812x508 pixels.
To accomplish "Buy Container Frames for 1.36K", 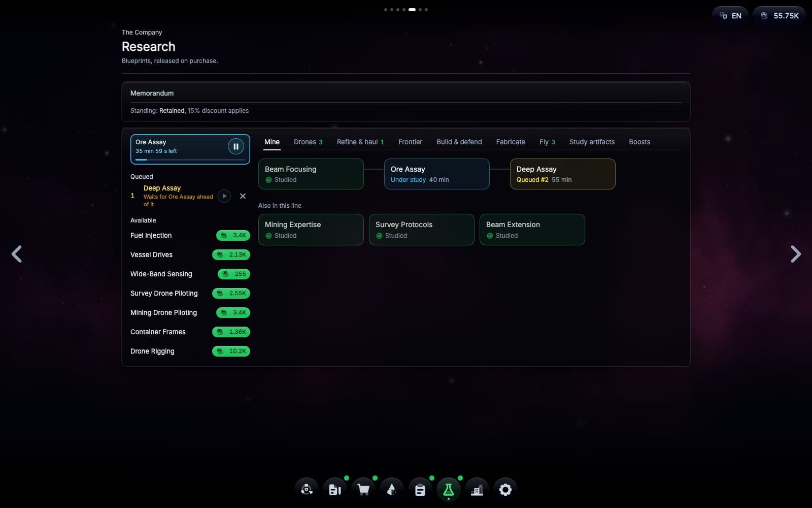I will [231, 332].
